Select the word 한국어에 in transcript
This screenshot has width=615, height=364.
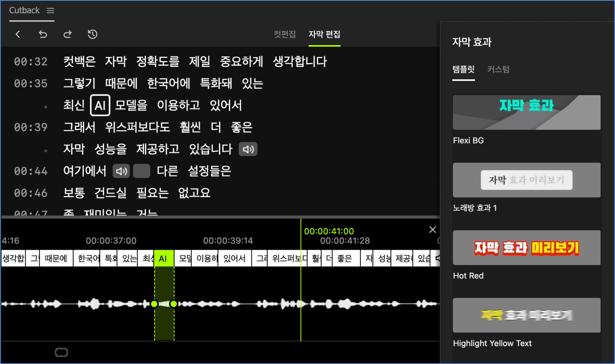(169, 83)
